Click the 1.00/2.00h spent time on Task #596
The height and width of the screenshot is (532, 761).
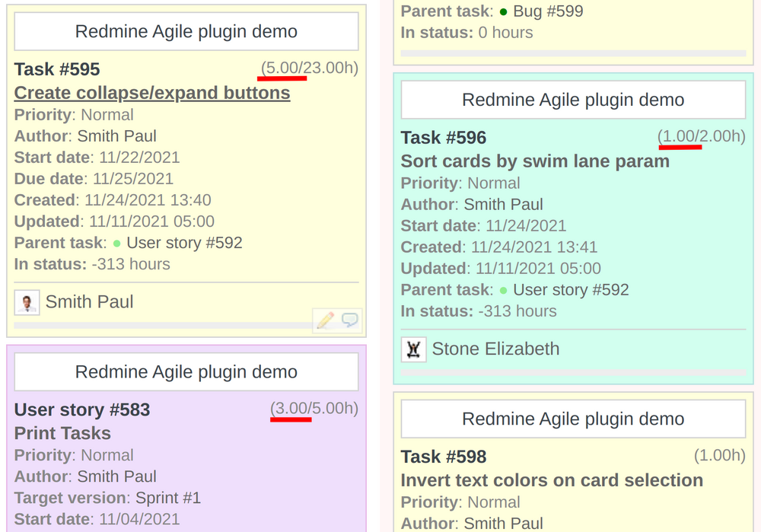pyautogui.click(x=700, y=138)
